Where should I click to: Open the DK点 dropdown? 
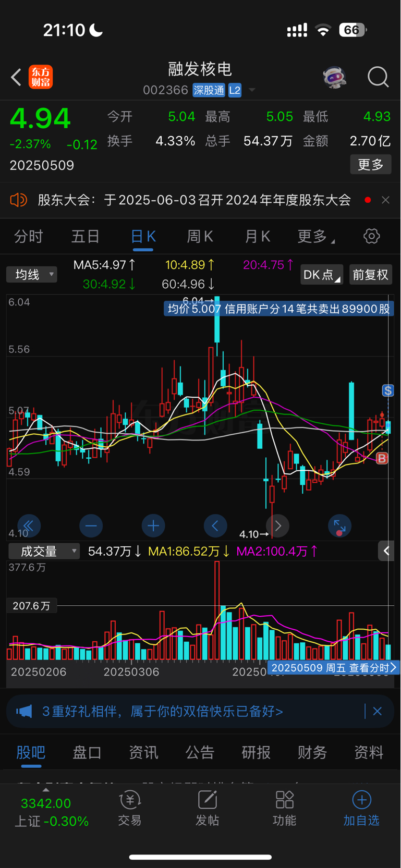pyautogui.click(x=321, y=274)
